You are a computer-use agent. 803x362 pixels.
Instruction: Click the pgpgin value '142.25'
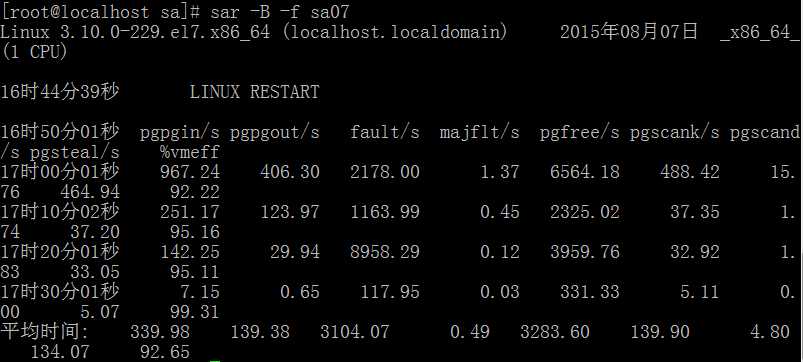(189, 252)
